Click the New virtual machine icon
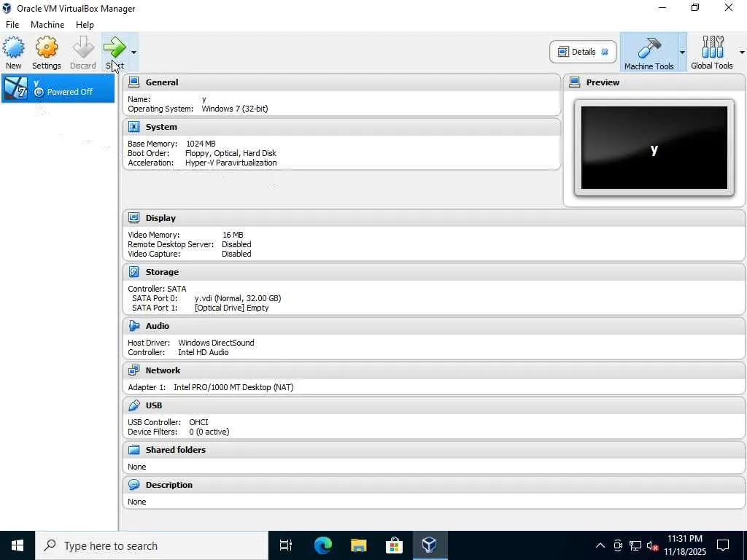This screenshot has width=747, height=560. 13,47
